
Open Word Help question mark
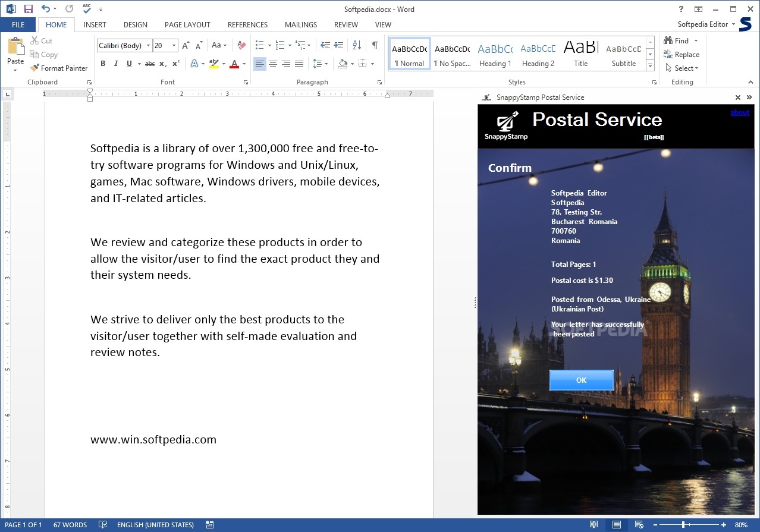[x=682, y=9]
